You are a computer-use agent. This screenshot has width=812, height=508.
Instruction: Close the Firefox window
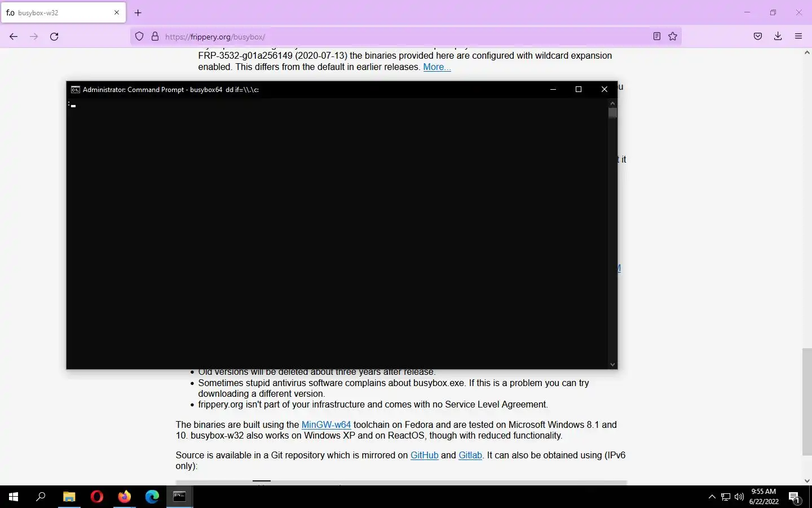click(x=799, y=12)
